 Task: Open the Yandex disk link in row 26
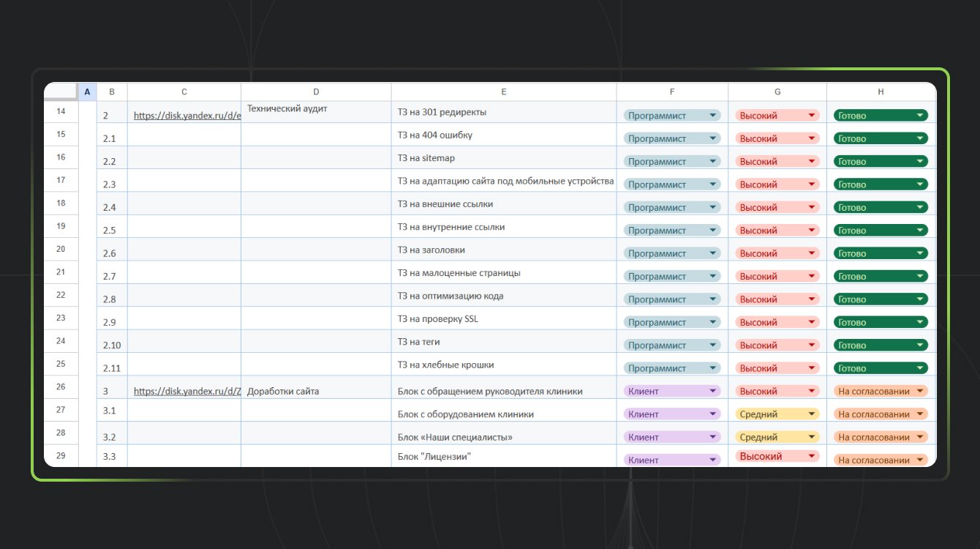pos(186,392)
